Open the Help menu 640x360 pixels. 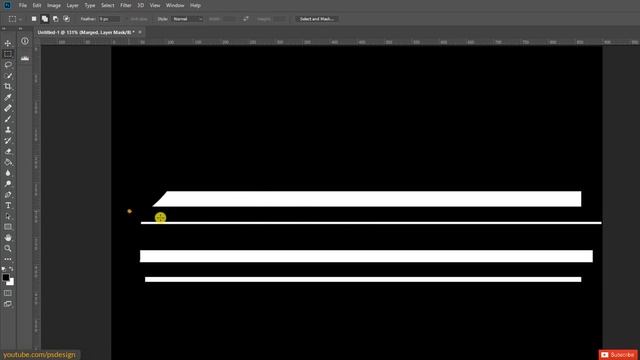click(x=195, y=5)
